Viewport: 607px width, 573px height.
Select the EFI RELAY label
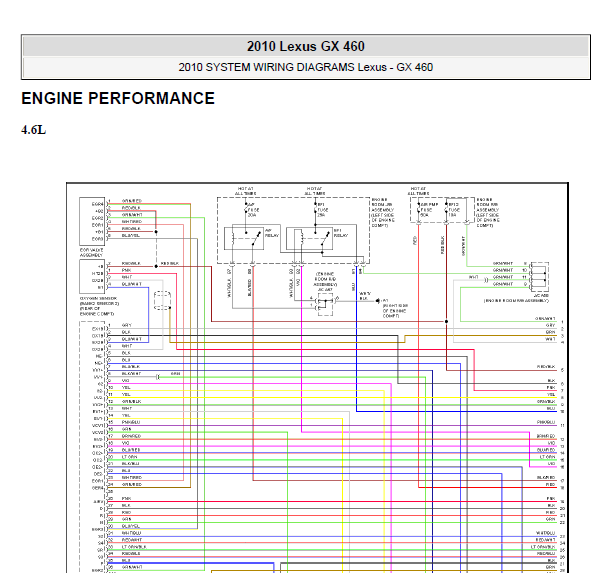pyautogui.click(x=341, y=233)
